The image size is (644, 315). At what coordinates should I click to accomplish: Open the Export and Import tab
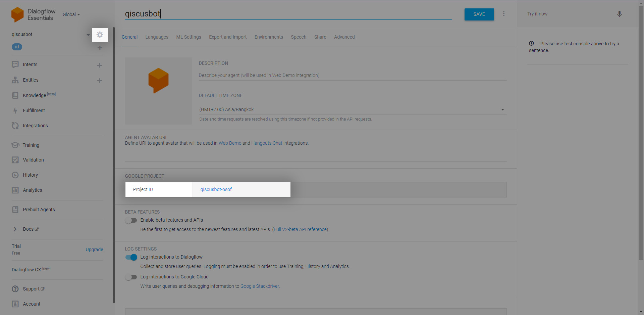[228, 37]
